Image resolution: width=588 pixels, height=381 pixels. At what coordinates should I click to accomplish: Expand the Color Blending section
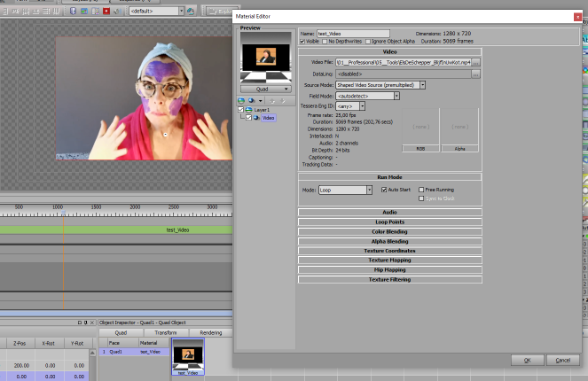(x=390, y=231)
